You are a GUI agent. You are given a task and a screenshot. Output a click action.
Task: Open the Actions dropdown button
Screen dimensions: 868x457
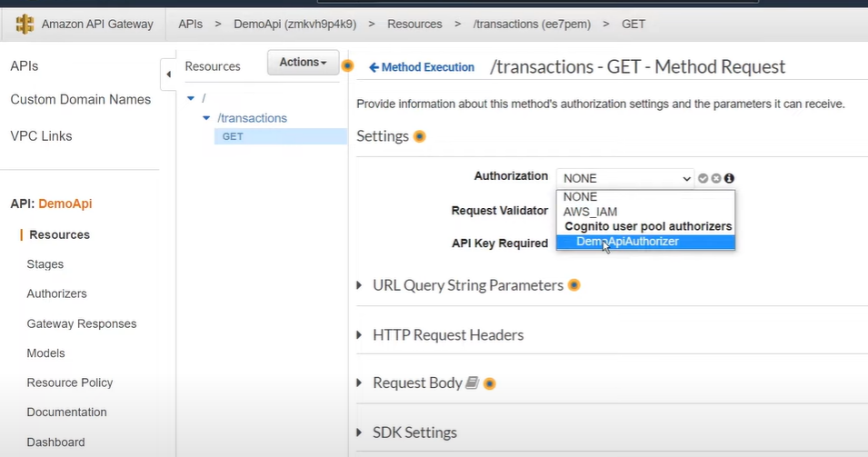303,62
